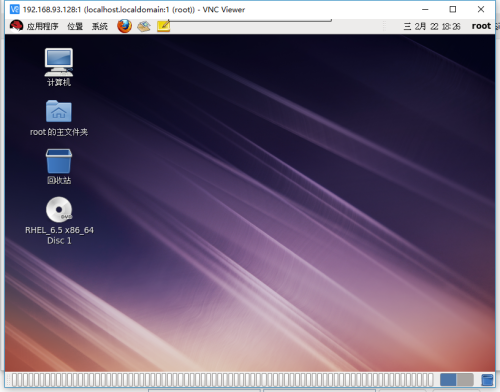The image size is (500, 392).
Task: Maximize the VNC Viewer window
Action: click(x=453, y=9)
